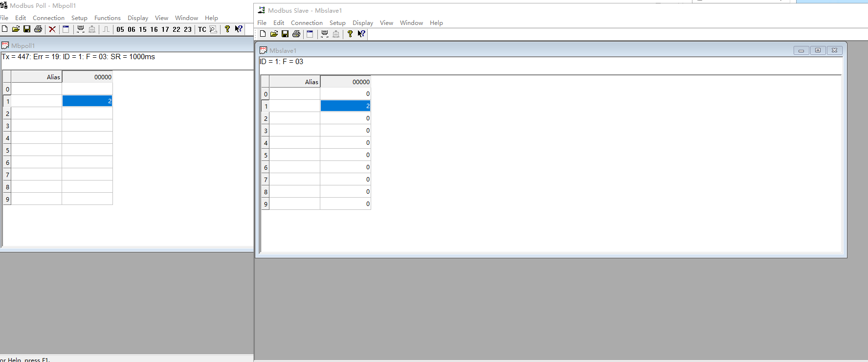
Task: Click Print icon in Modbus Slave toolbar
Action: coord(296,34)
